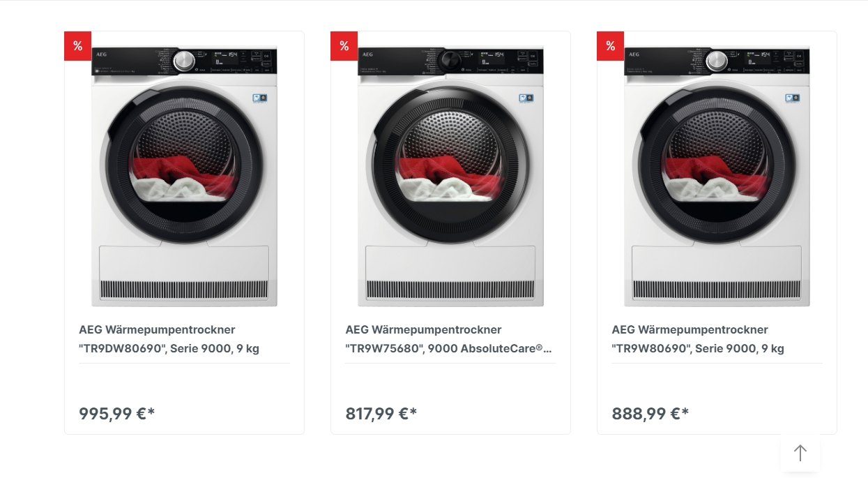
Task: Click the blue sticker on TR9DW80690 dryer front
Action: pos(260,98)
